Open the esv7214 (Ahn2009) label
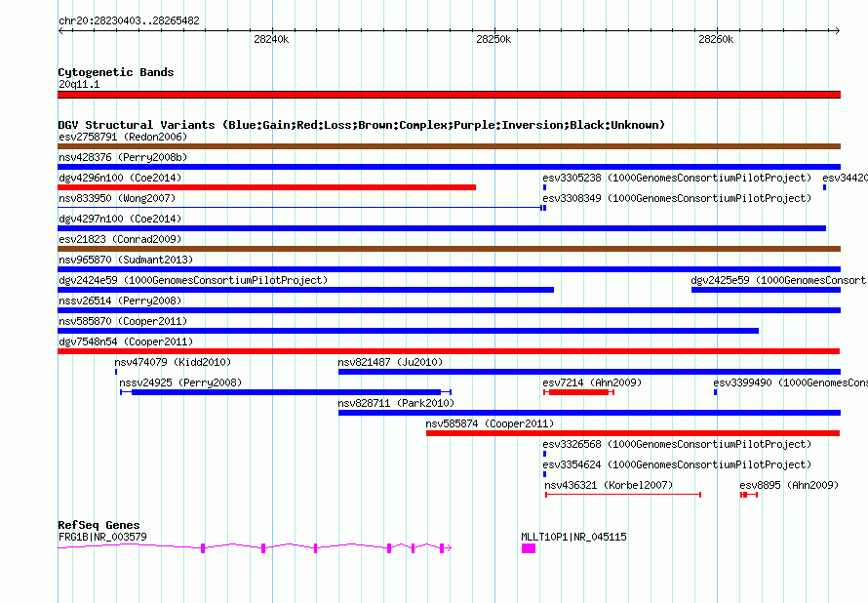868x603 pixels. [592, 382]
